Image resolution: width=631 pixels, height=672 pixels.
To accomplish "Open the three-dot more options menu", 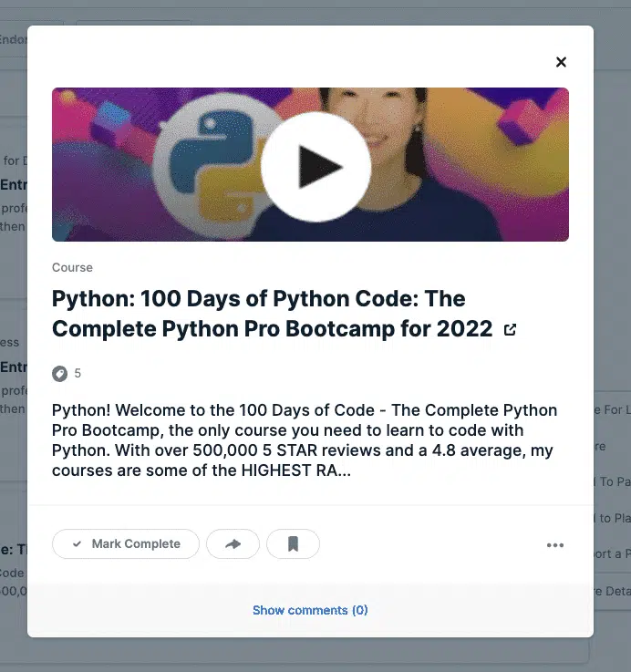I will tap(555, 545).
